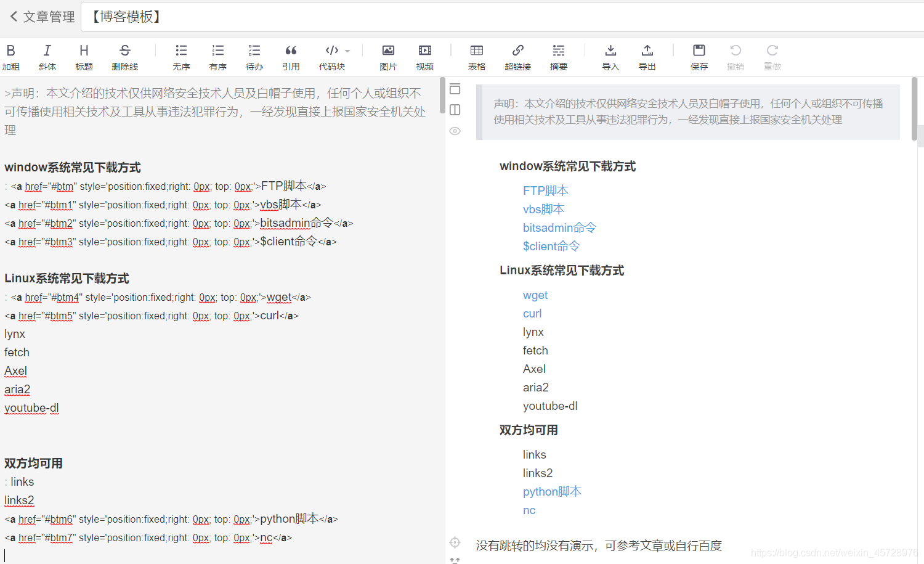Add an article summary (摘要)
The width and height of the screenshot is (924, 564).
(559, 57)
